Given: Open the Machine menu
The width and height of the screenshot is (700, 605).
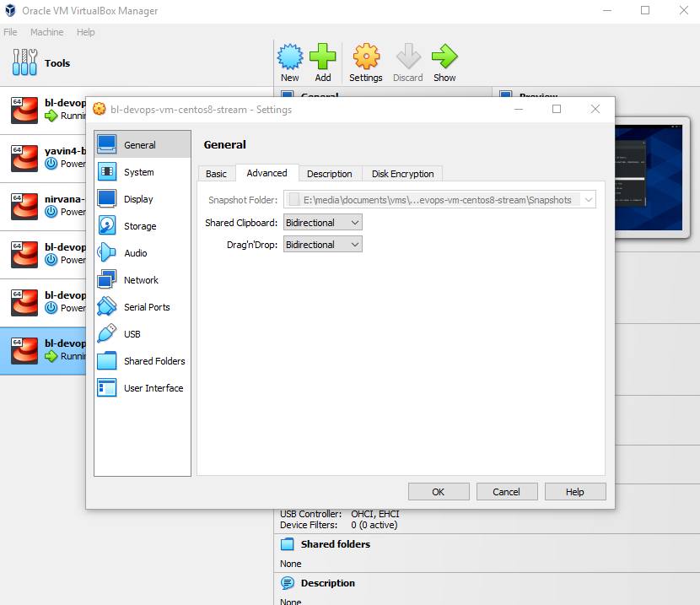Looking at the screenshot, I should coord(47,32).
